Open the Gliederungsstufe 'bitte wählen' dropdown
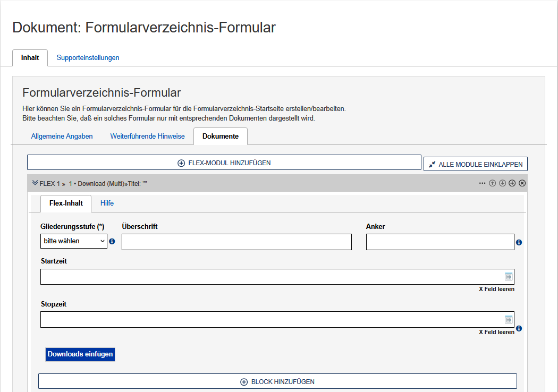The width and height of the screenshot is (558, 392). coord(73,241)
